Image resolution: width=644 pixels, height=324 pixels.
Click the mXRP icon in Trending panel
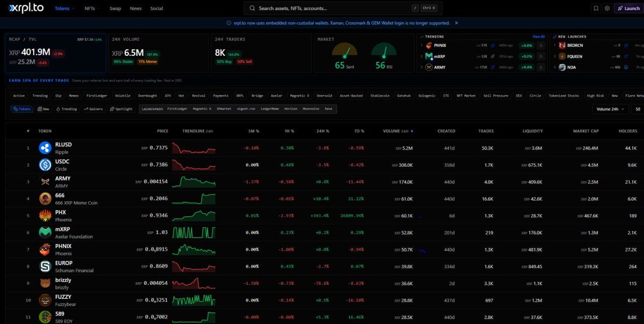coord(428,56)
